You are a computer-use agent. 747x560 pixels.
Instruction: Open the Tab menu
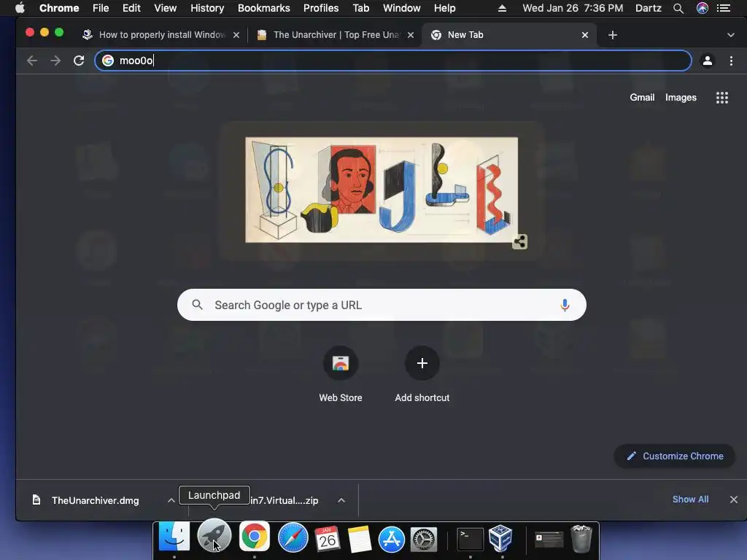click(x=360, y=8)
